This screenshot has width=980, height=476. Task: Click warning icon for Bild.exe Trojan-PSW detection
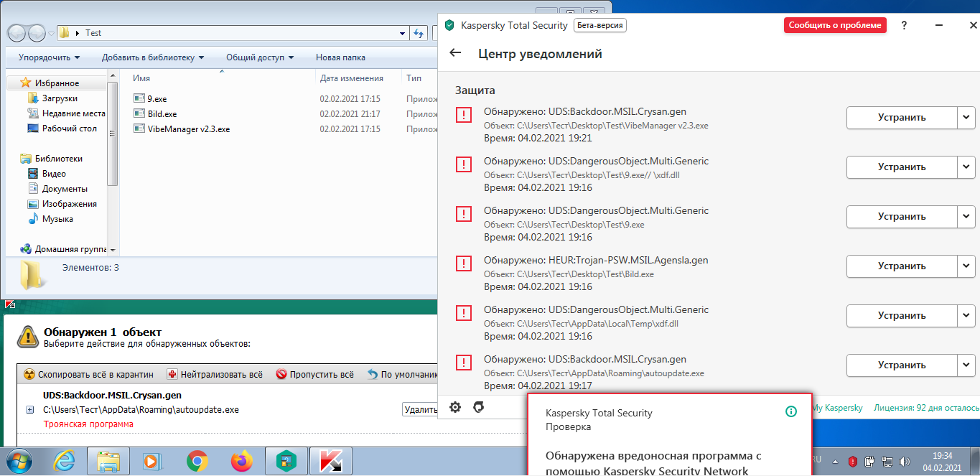(x=464, y=263)
